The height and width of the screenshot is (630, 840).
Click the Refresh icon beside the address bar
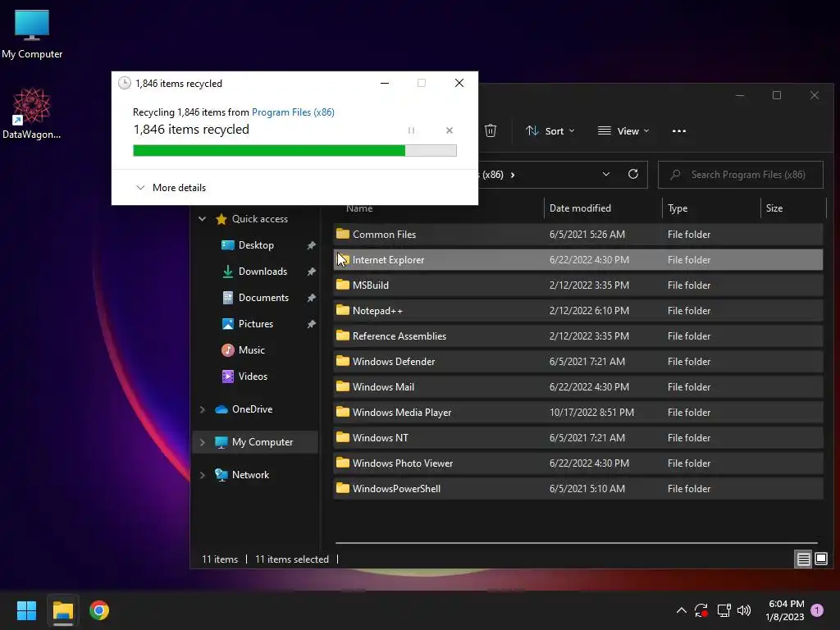tap(632, 174)
